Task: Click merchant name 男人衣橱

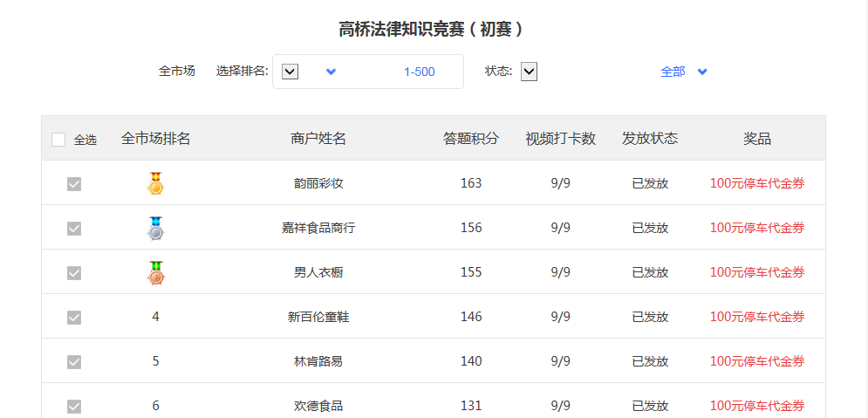Action: pos(318,272)
